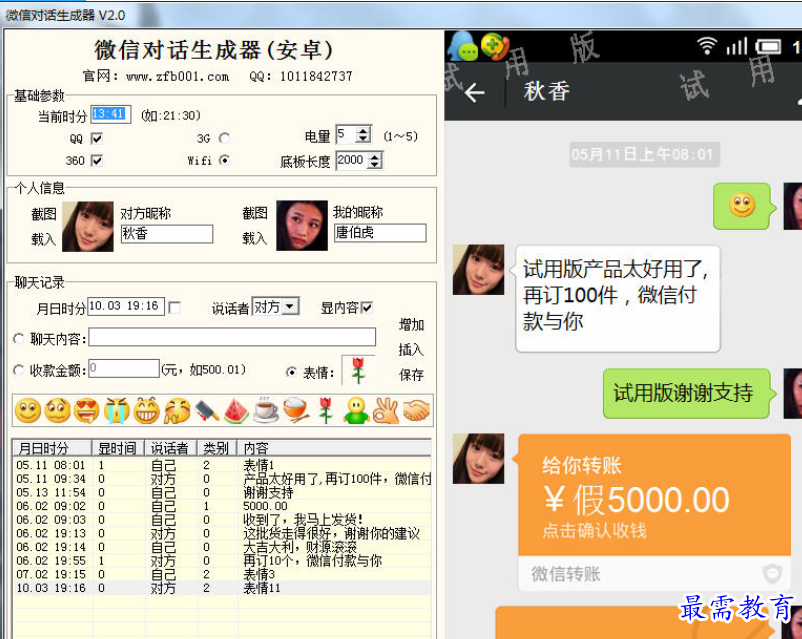Click the Wifi signal status icon
The height and width of the screenshot is (639, 802).
click(707, 47)
